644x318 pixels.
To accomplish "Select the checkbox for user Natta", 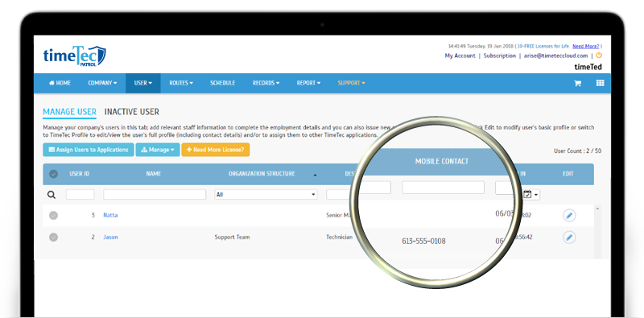I will [x=53, y=215].
